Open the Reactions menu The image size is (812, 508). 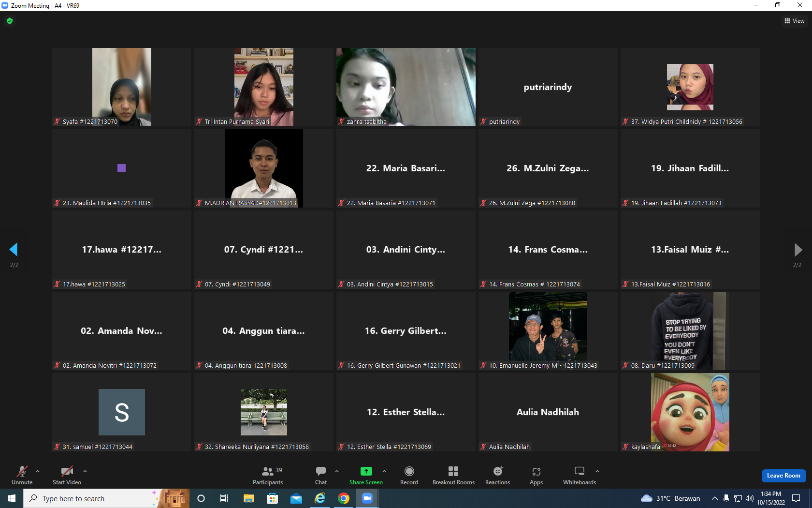pyautogui.click(x=497, y=475)
